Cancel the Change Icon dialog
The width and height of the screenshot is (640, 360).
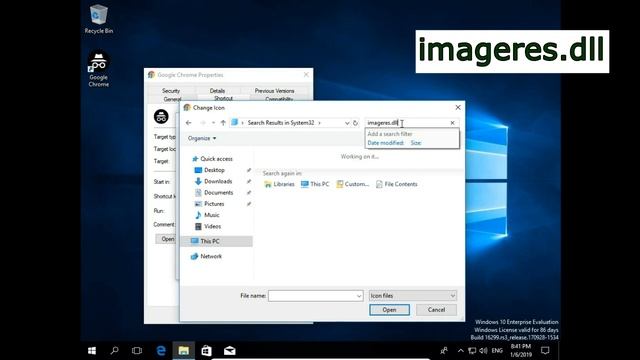(436, 310)
